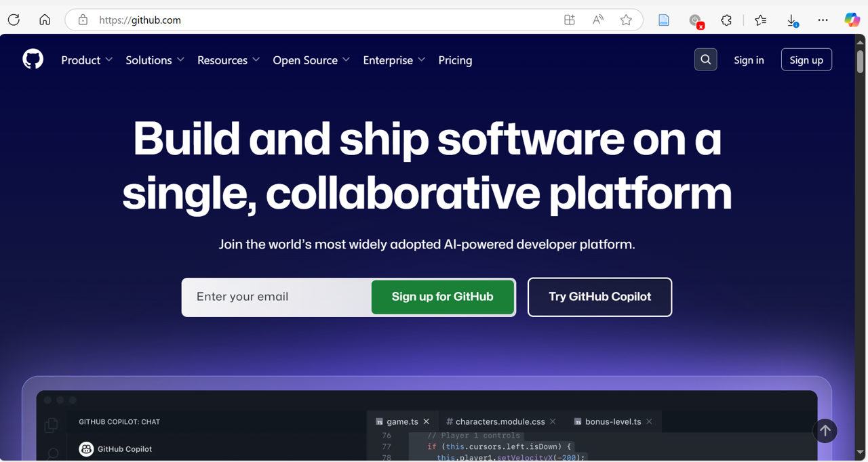Open the Downloads icon in the toolbar

click(792, 20)
